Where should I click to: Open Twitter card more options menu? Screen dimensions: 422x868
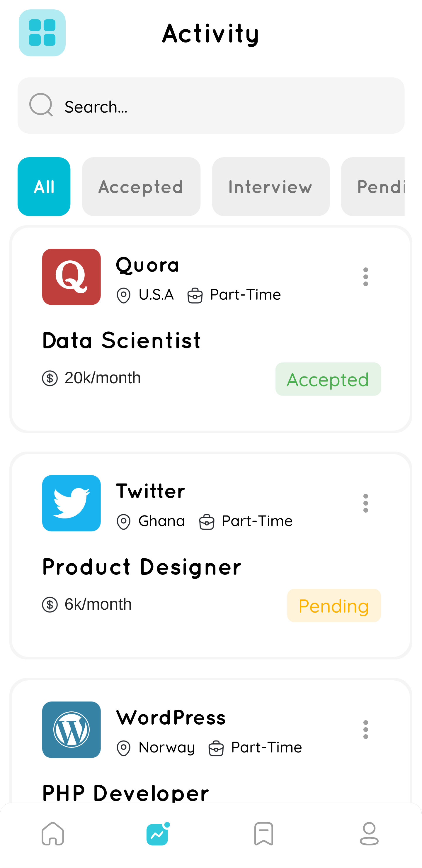366,503
